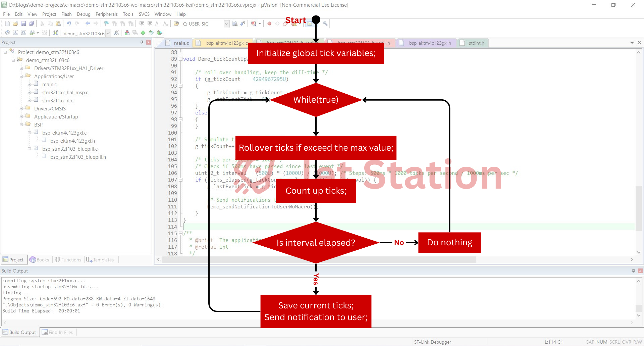Screen dimensions: 644x346
Task: Collapse the BSP group in project tree
Action: 21,125
